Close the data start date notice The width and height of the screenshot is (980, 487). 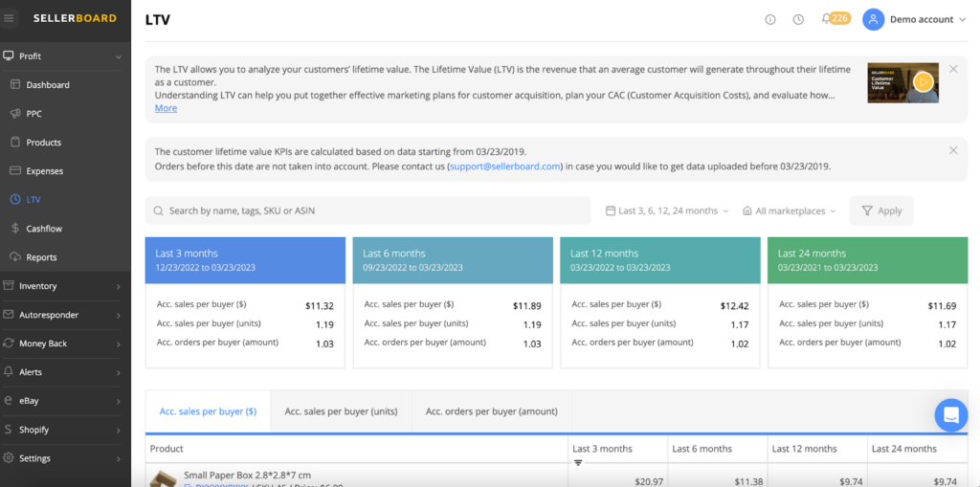[953, 150]
